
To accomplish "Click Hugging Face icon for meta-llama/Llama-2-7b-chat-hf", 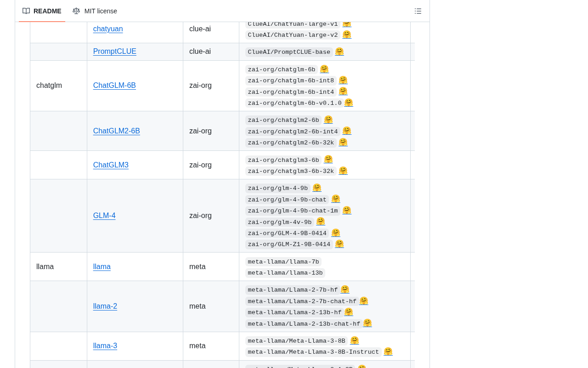I will click(364, 301).
